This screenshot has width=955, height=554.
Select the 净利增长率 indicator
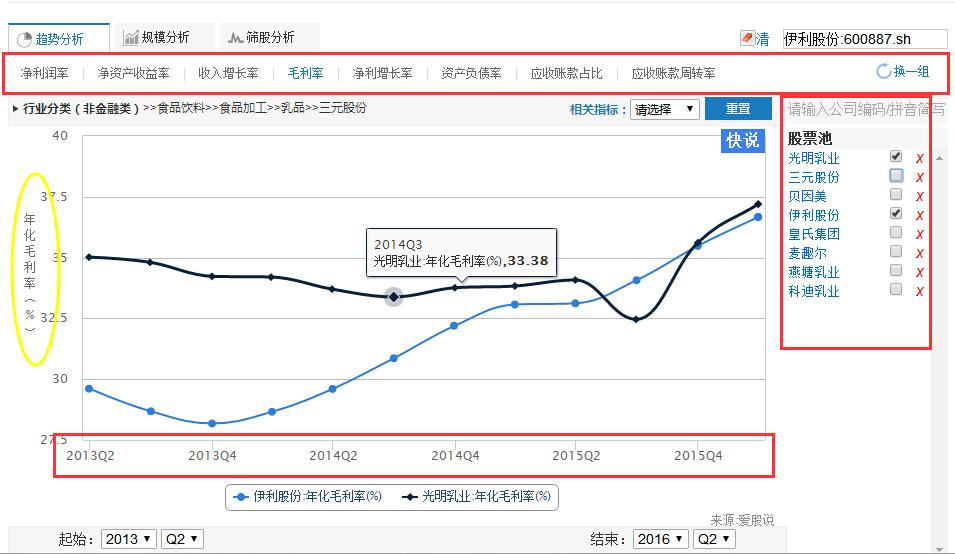[x=382, y=74]
